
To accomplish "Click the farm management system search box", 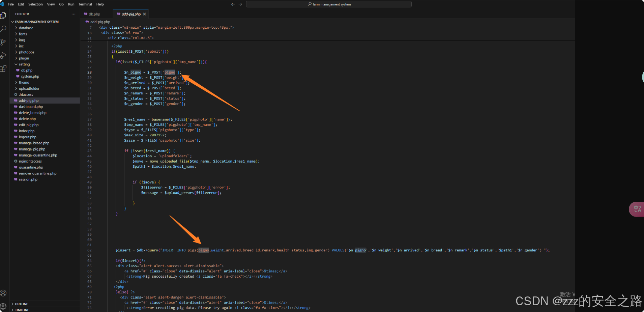I will pos(329,4).
